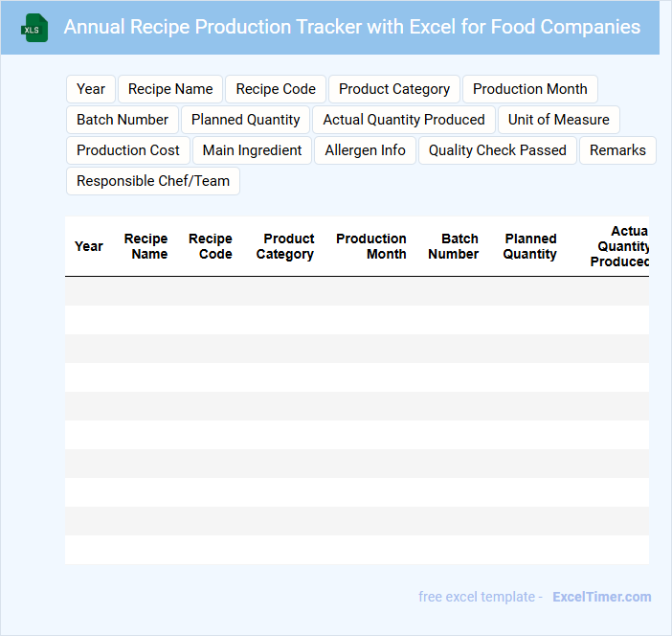
Task: Select the Responsible Chef/Team tag
Action: coord(153,181)
